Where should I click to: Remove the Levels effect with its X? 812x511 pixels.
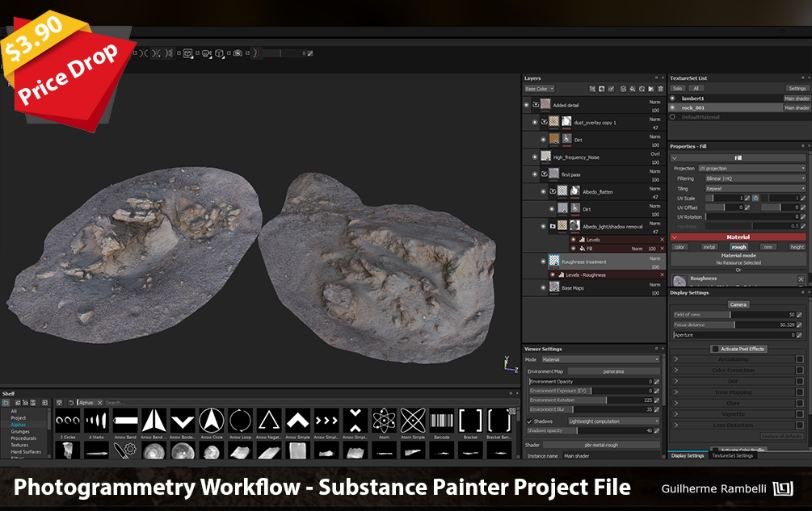[662, 240]
